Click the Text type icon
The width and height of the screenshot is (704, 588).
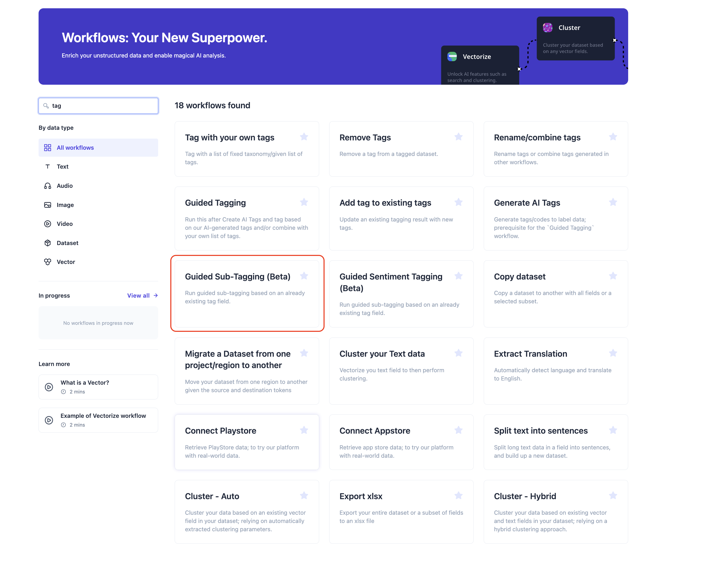click(x=48, y=167)
